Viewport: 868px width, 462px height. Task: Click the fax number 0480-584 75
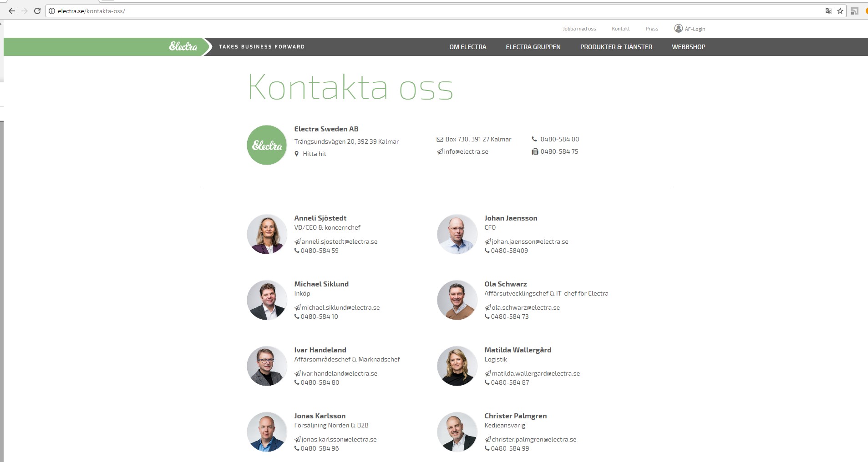click(x=559, y=151)
